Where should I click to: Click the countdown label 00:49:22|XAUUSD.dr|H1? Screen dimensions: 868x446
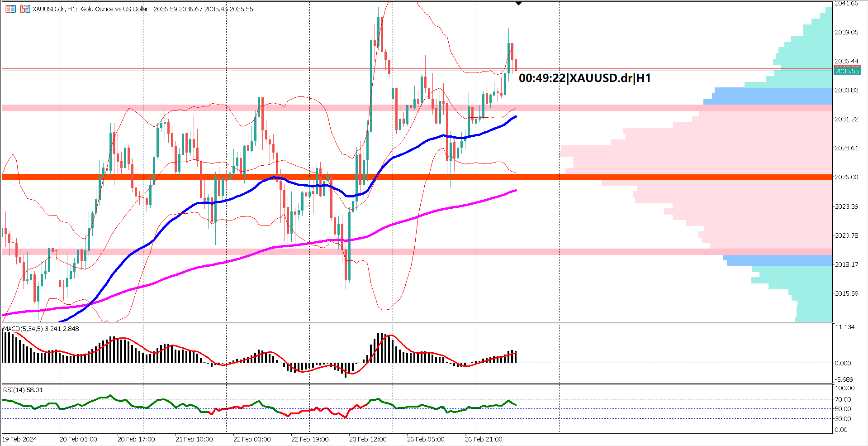tap(586, 77)
